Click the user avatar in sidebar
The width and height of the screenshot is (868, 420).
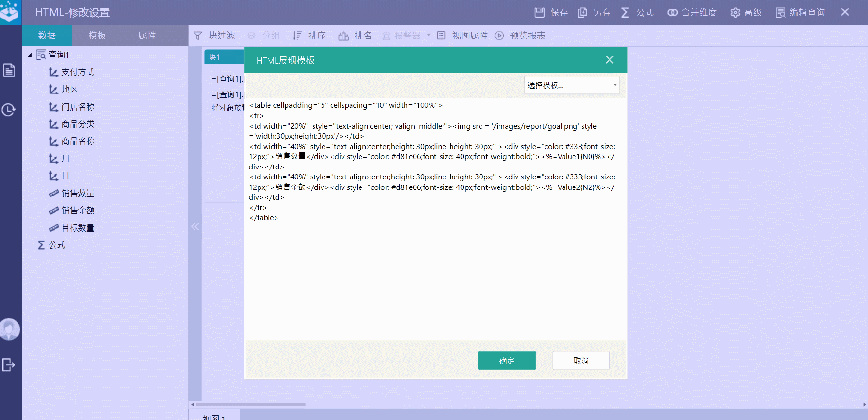click(x=9, y=329)
